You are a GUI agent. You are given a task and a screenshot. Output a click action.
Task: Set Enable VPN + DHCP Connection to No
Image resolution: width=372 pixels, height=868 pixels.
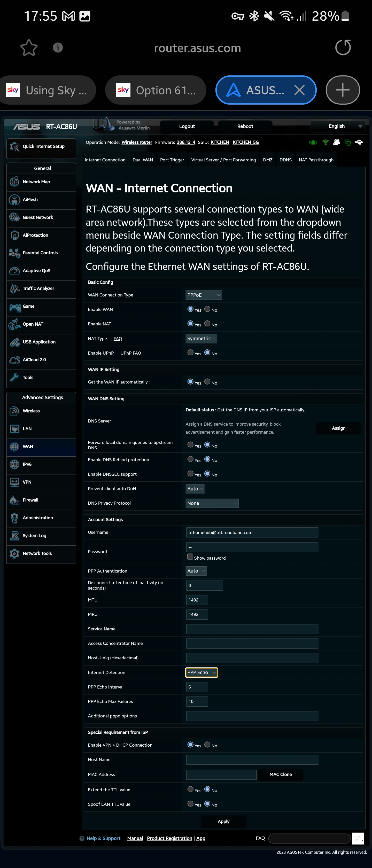click(x=207, y=745)
